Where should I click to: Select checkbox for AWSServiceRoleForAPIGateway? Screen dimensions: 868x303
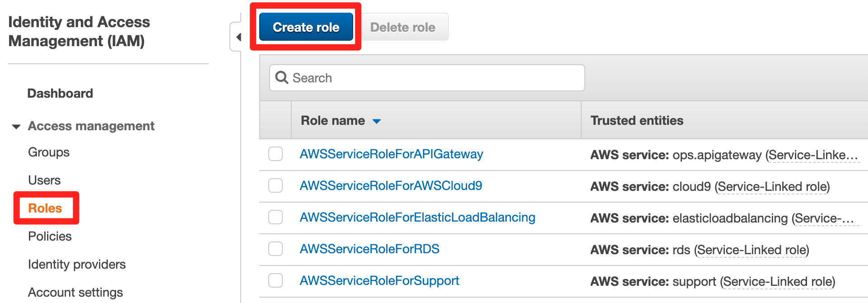point(275,154)
